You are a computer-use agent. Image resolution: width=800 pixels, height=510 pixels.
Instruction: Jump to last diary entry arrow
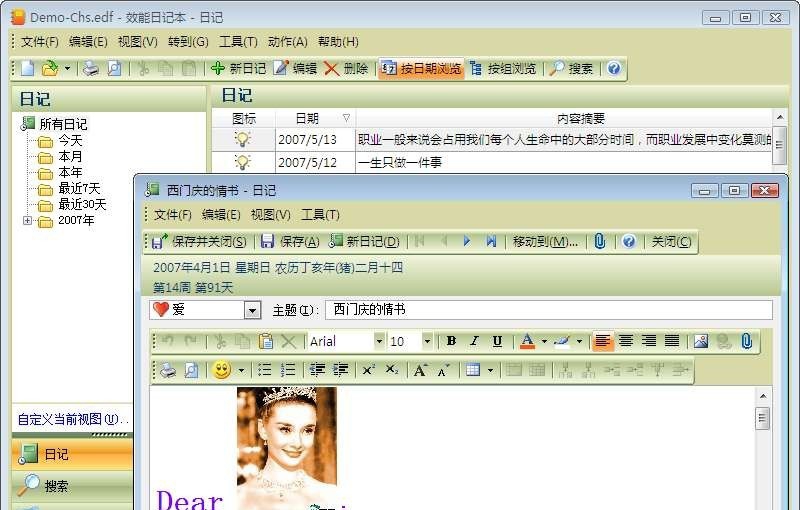[x=491, y=241]
